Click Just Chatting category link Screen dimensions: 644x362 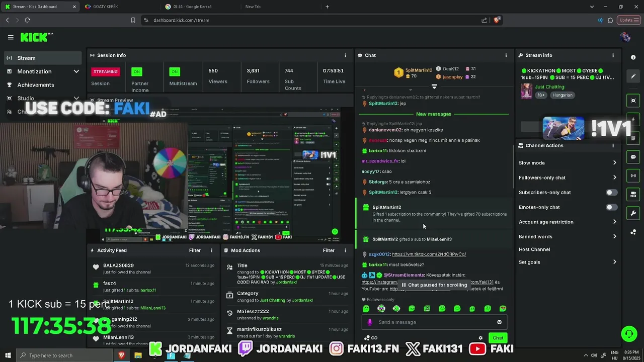click(x=550, y=87)
